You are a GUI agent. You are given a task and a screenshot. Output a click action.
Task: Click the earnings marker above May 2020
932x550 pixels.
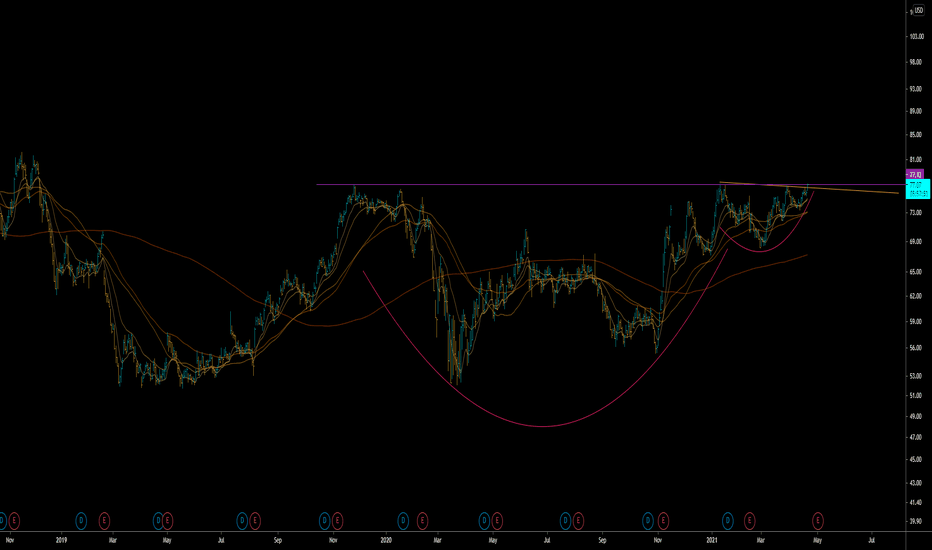point(497,521)
